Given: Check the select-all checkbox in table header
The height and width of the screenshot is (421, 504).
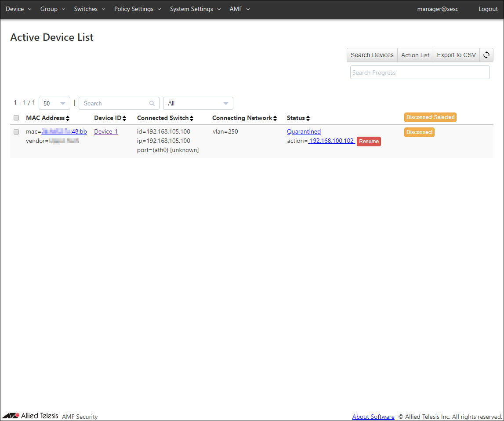Looking at the screenshot, I should [16, 118].
